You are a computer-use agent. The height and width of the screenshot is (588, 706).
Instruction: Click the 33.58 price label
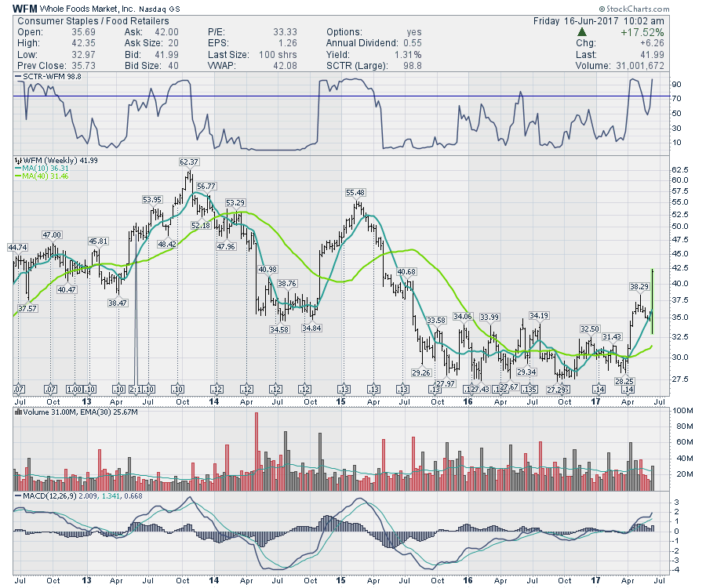tap(436, 321)
